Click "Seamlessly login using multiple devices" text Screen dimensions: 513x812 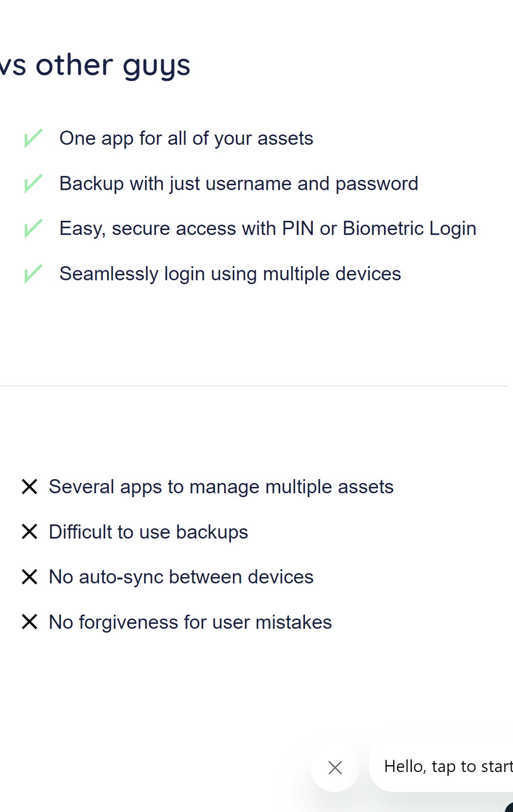(x=230, y=274)
